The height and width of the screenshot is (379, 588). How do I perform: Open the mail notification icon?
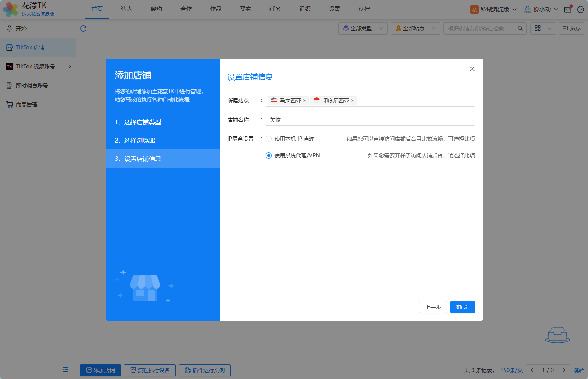tap(568, 10)
